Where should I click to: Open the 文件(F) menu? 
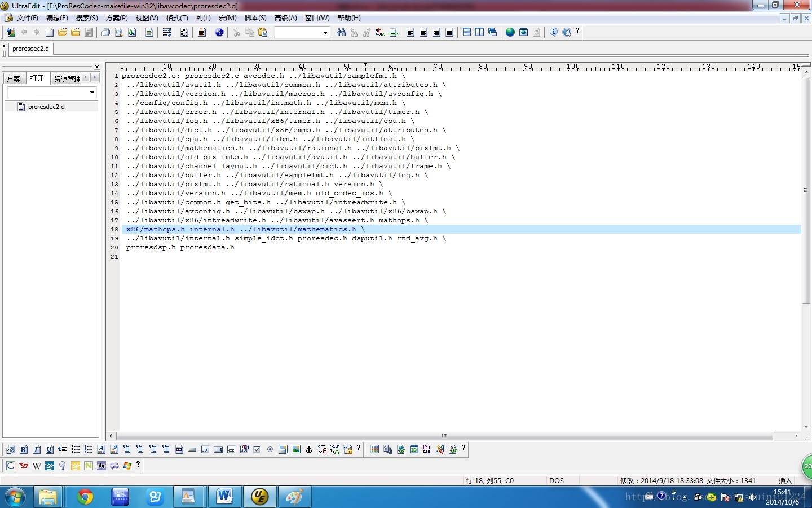[27, 18]
